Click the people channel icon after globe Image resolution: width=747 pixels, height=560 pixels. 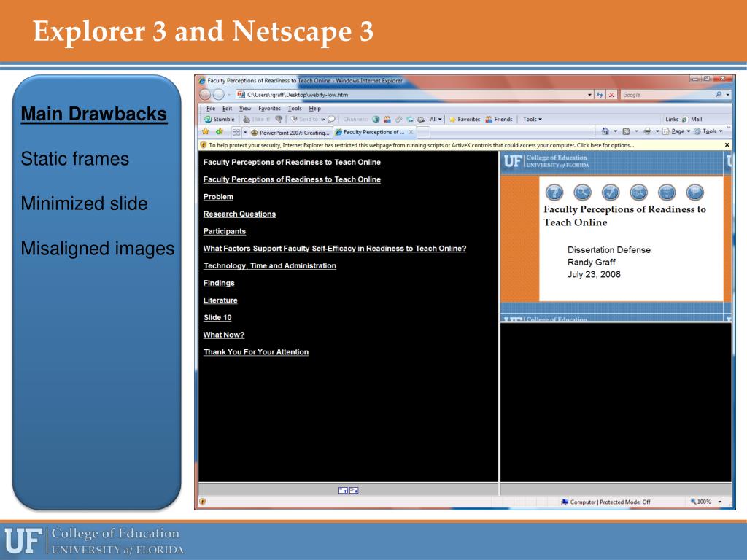pos(387,119)
